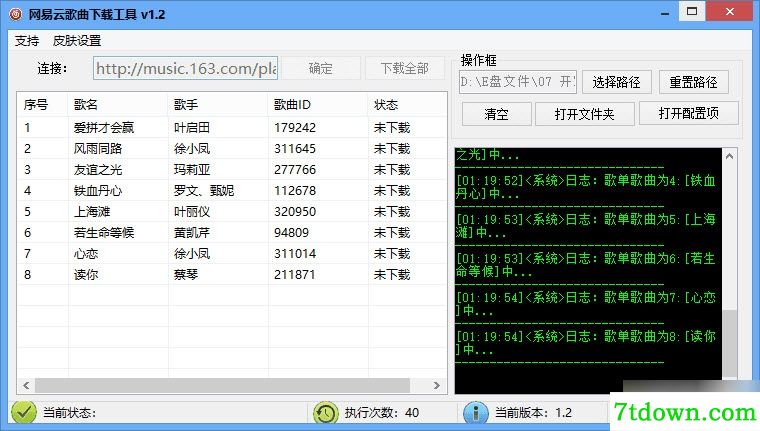Minimize the download tool window
This screenshot has width=760, height=431.
[x=665, y=12]
